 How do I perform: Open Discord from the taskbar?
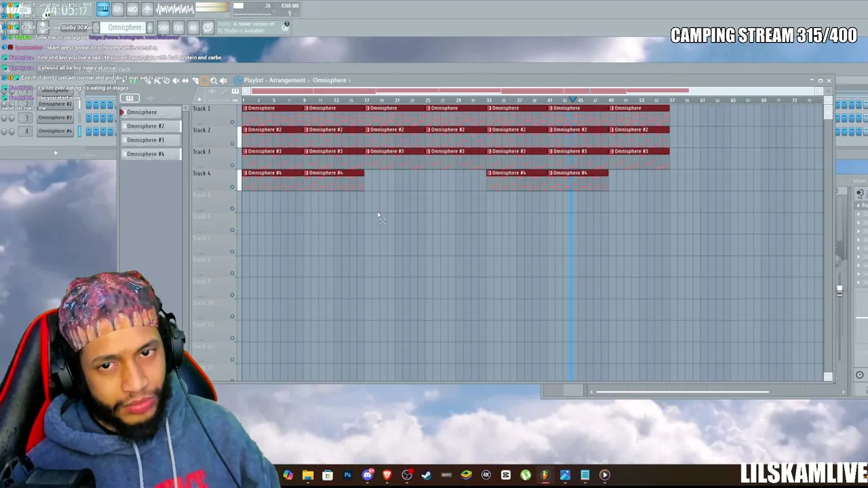click(368, 475)
